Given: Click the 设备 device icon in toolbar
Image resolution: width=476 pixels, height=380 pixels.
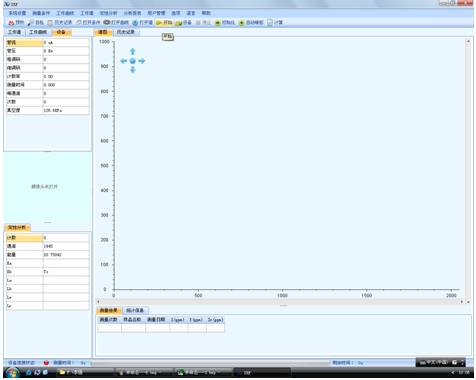Looking at the screenshot, I should [x=179, y=23].
